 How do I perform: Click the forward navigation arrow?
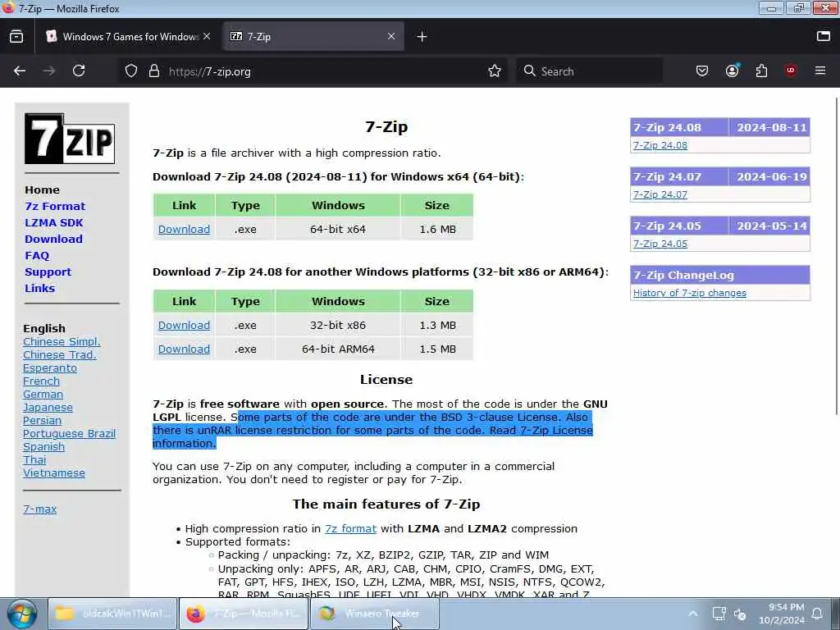(48, 71)
